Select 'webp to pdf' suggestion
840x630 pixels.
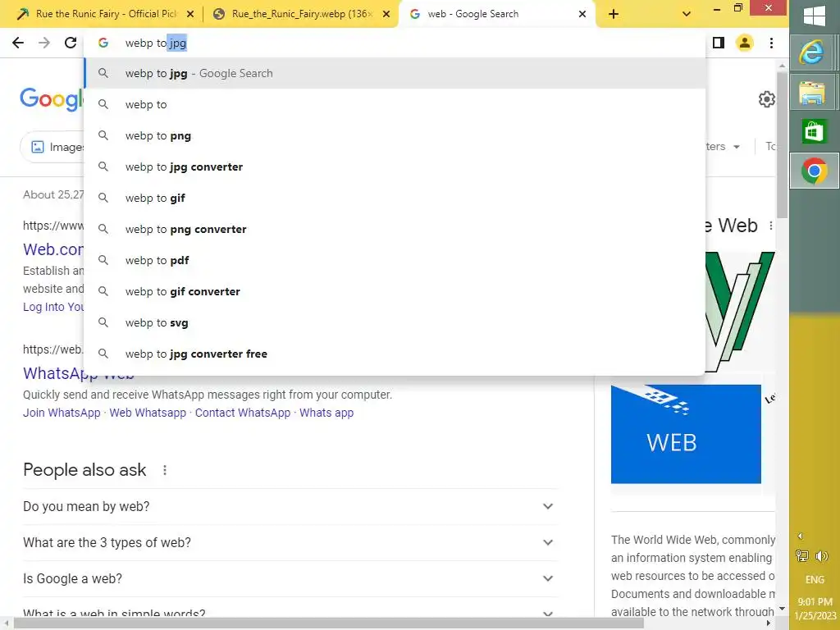[395, 260]
